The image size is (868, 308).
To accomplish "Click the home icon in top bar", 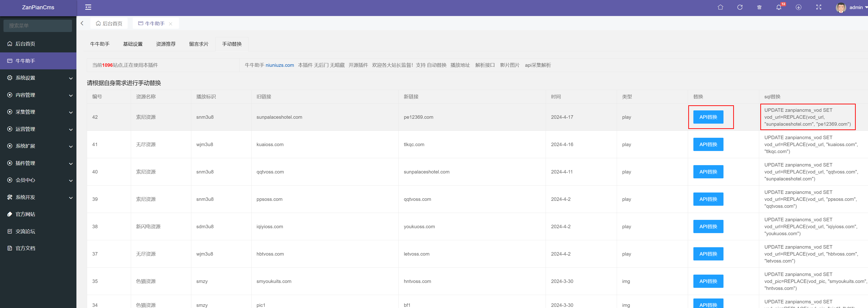I will coord(720,7).
